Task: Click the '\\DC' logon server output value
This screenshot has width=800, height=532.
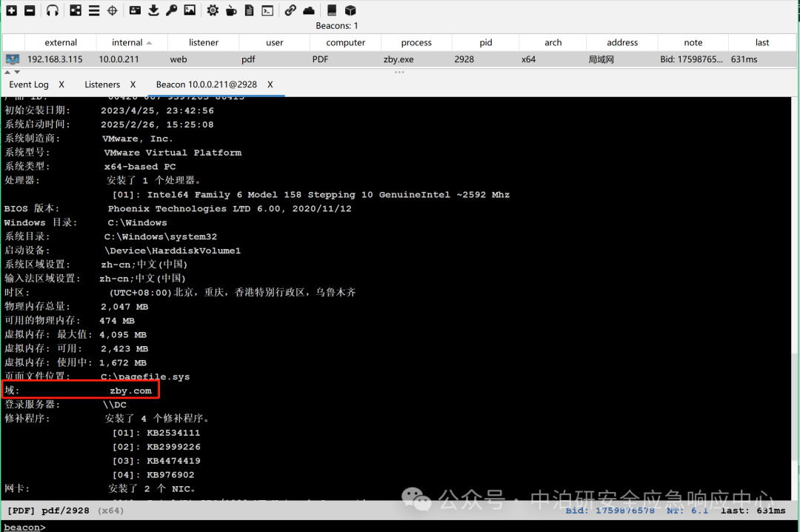Action: [x=115, y=405]
